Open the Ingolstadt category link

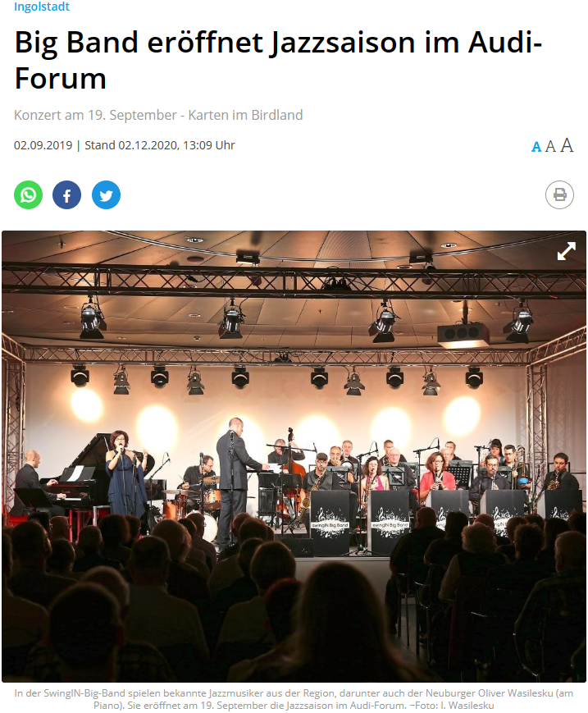[42, 7]
